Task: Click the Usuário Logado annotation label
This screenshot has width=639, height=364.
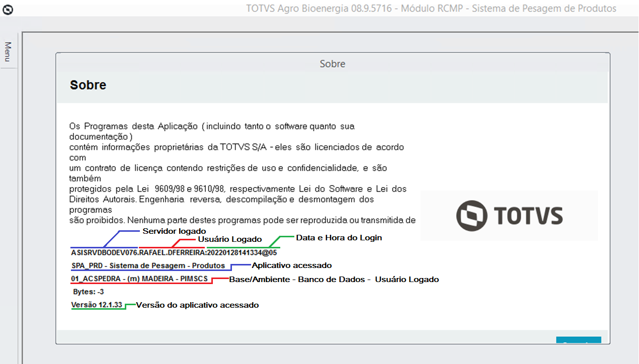Action: (x=230, y=239)
